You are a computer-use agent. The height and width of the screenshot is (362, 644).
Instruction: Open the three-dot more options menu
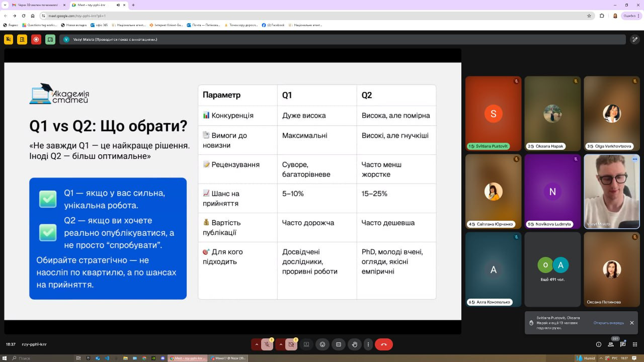[x=368, y=344]
